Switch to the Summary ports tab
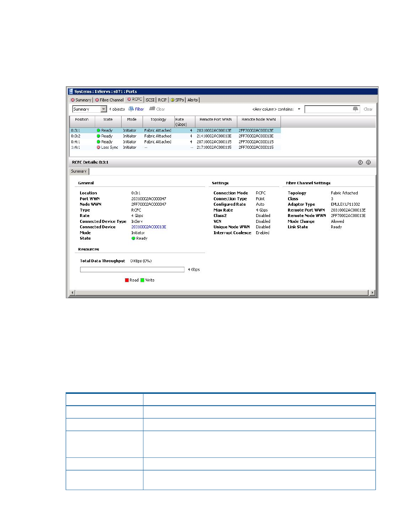400x532 pixels. 81,100
